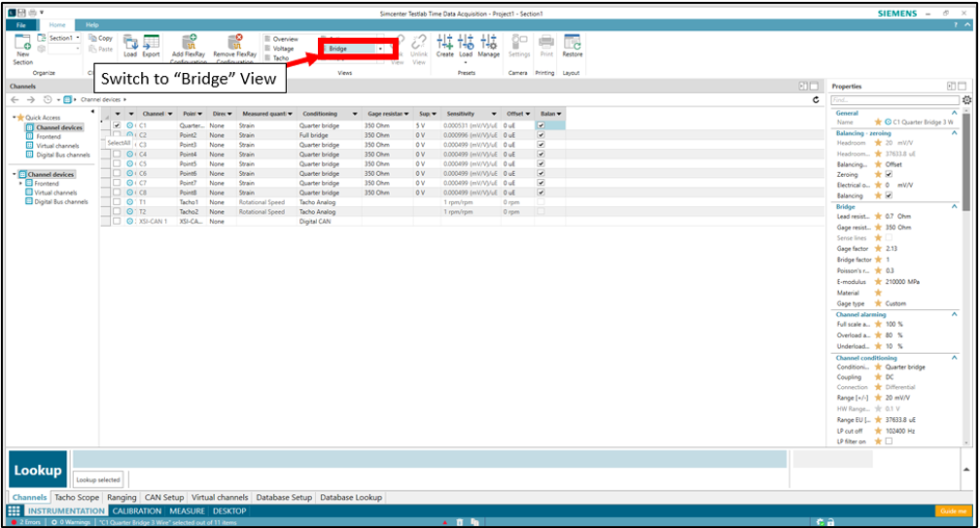The width and height of the screenshot is (980, 528).
Task: Create a new preset
Action: coord(445,47)
